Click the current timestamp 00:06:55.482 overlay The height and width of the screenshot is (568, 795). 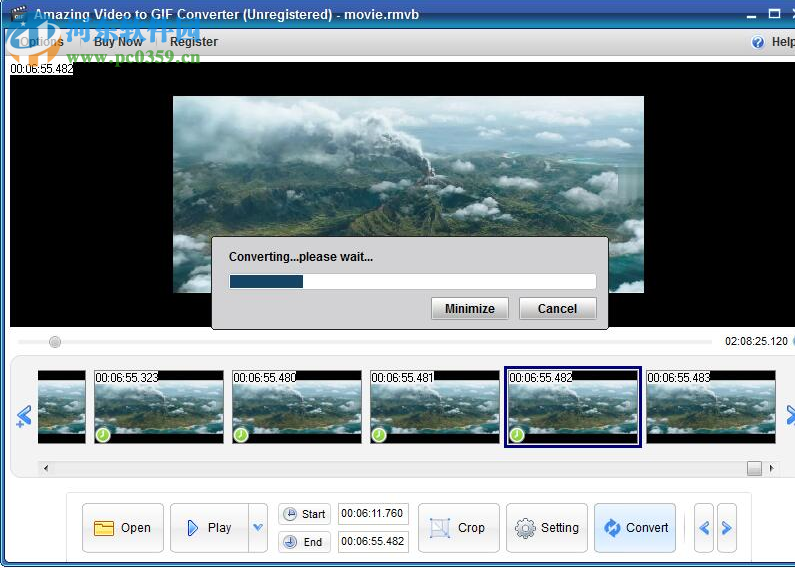point(42,68)
